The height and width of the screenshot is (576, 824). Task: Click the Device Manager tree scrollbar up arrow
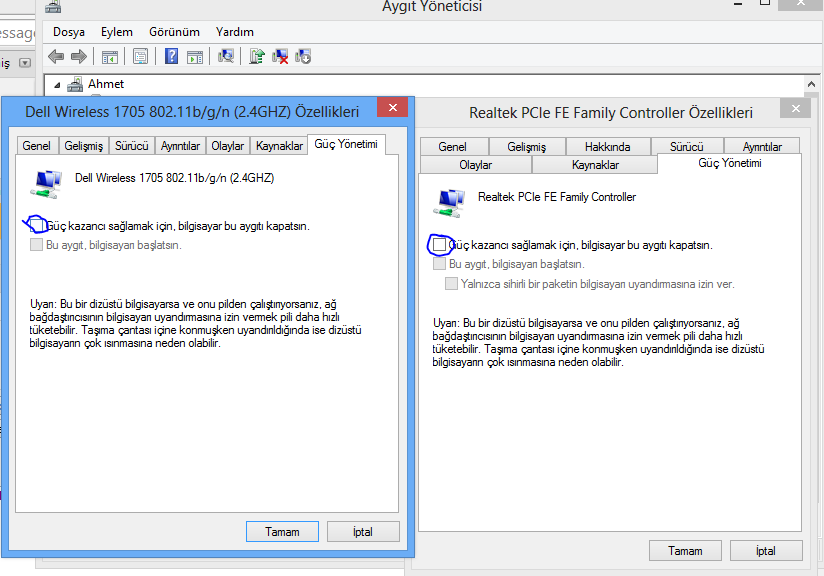811,84
